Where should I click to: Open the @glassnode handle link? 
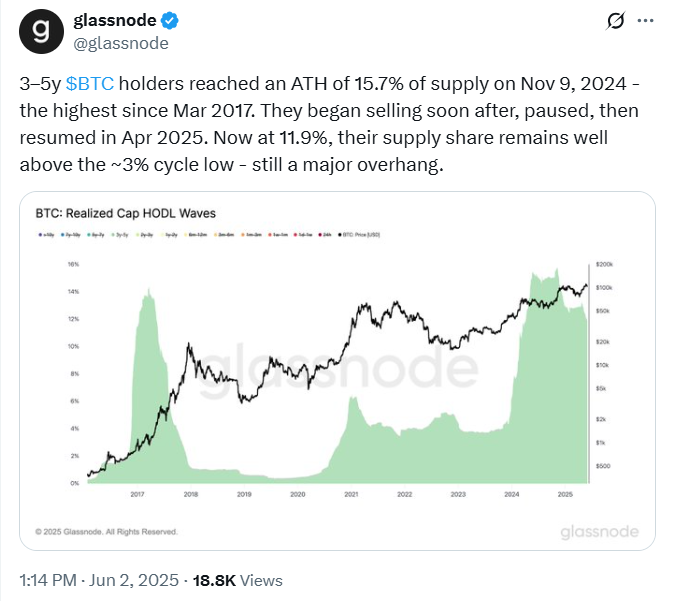tap(121, 43)
